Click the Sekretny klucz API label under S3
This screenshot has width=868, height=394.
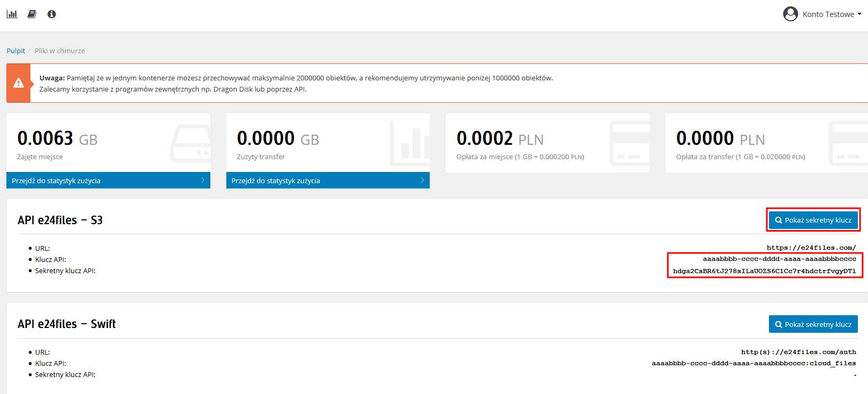65,270
